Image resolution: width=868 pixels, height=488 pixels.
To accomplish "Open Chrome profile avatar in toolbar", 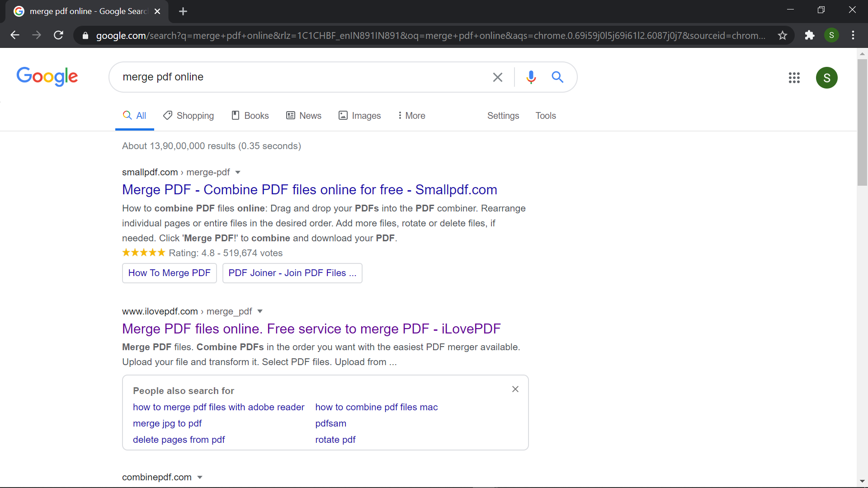I will click(831, 35).
